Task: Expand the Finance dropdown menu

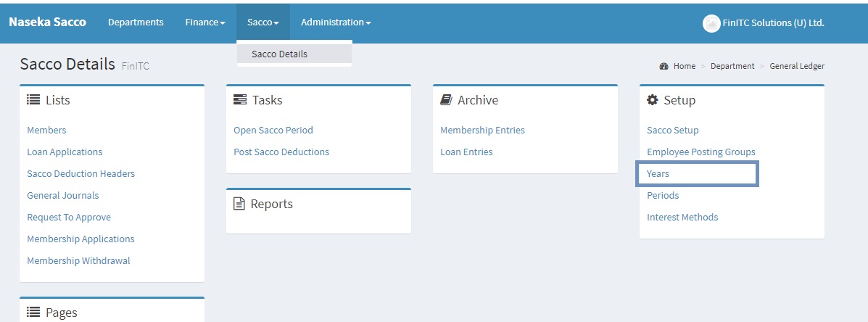Action: coord(205,22)
